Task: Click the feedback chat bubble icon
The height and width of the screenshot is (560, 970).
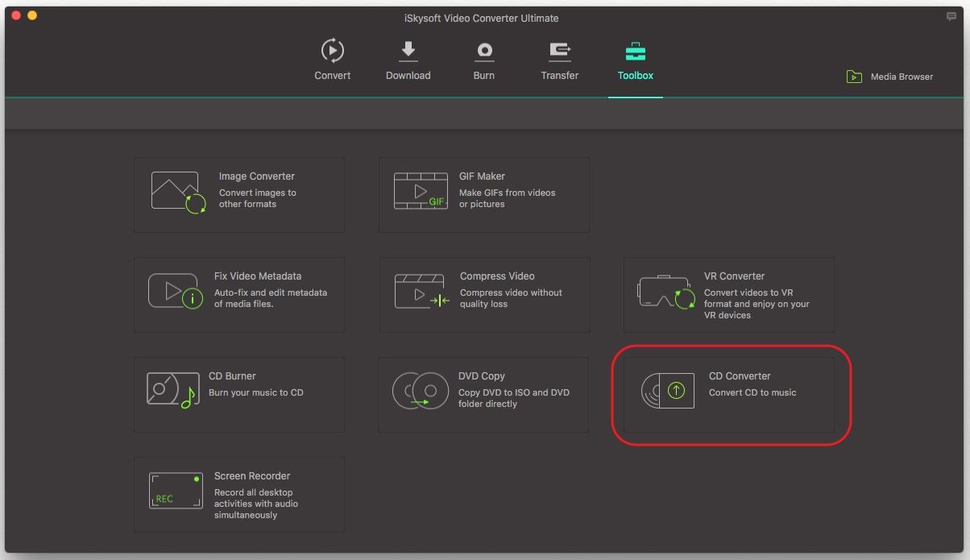Action: (x=951, y=17)
